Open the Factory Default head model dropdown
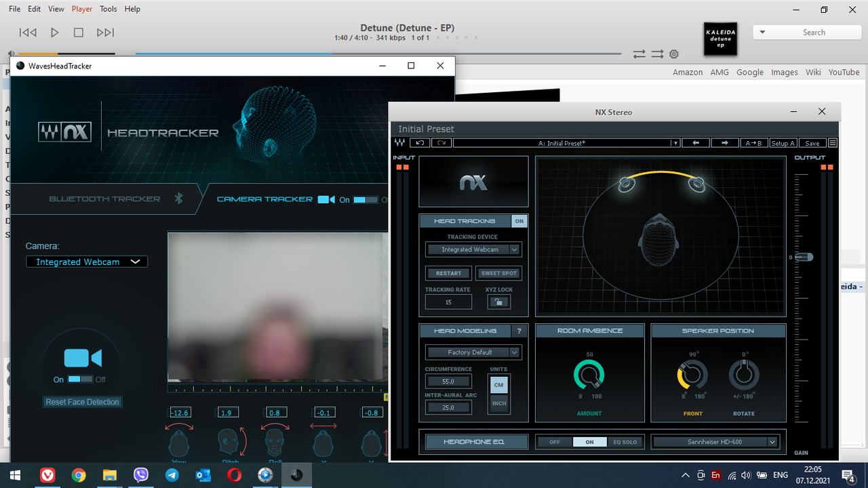This screenshot has width=868, height=488. 473,352
